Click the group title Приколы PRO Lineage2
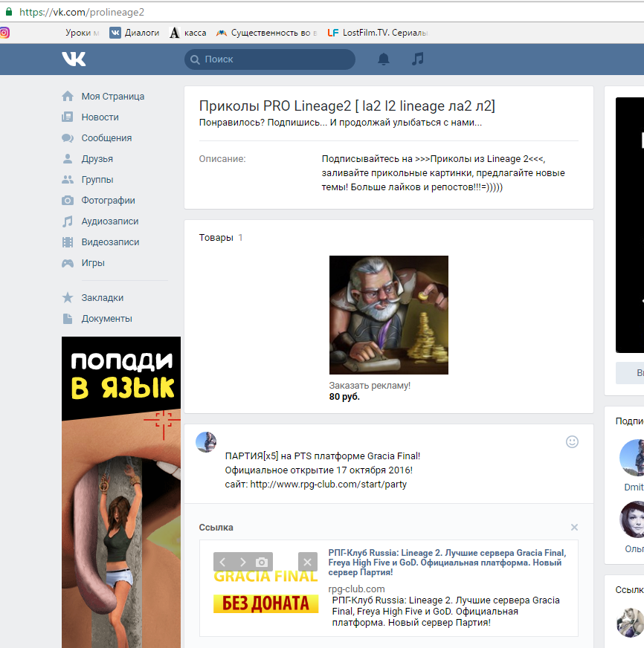Viewport: 644px width, 648px height. coord(347,106)
